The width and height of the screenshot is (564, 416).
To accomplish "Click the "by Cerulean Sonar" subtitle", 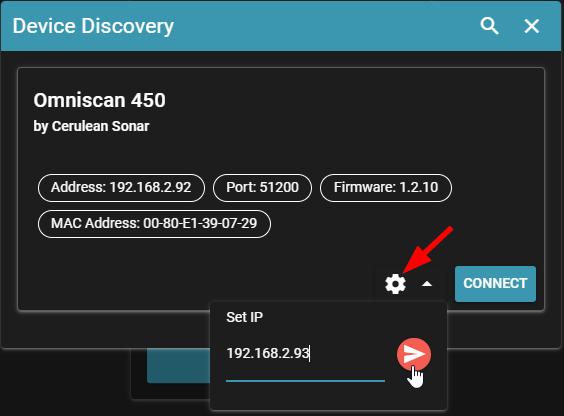I will (91, 126).
